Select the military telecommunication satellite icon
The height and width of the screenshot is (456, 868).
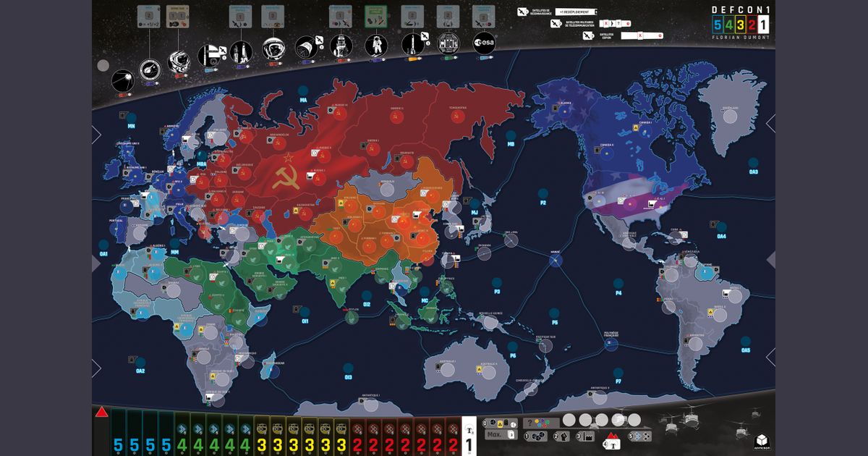click(557, 24)
